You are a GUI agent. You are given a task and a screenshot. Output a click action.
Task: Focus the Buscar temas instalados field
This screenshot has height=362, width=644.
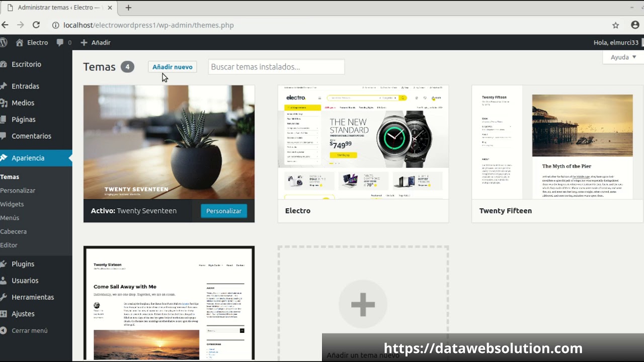click(x=276, y=67)
